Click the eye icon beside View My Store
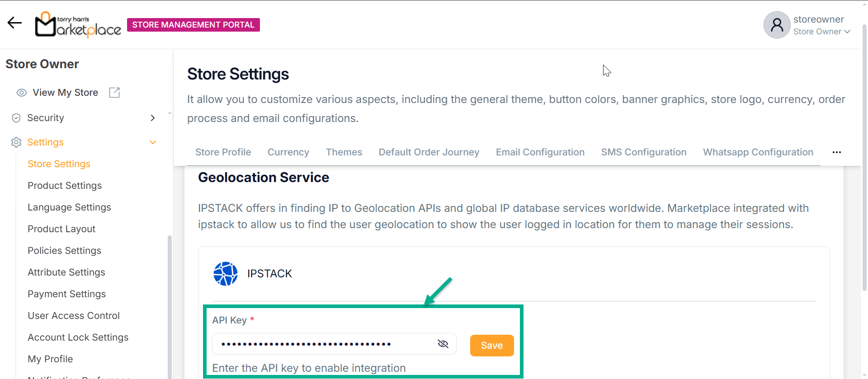Image resolution: width=868 pixels, height=379 pixels. [22, 93]
